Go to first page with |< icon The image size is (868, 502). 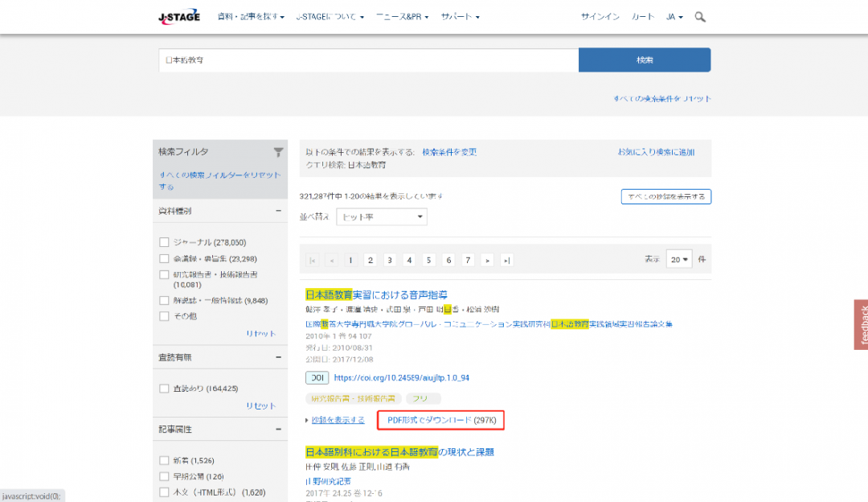point(312,259)
